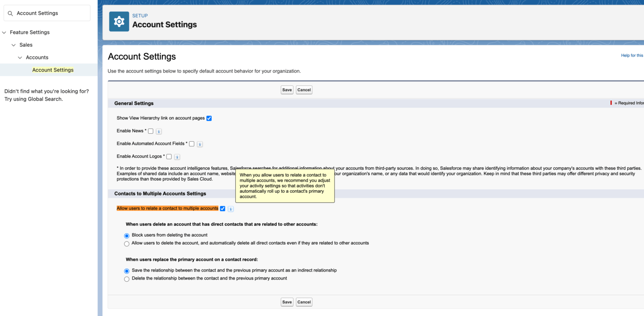Select "Delete the relationship" radio button
The image size is (644, 316).
pyautogui.click(x=127, y=279)
